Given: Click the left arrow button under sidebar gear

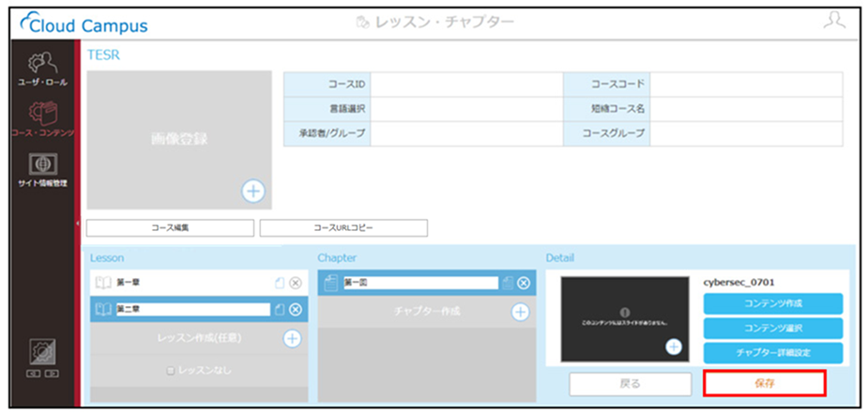Looking at the screenshot, I should coord(35,373).
